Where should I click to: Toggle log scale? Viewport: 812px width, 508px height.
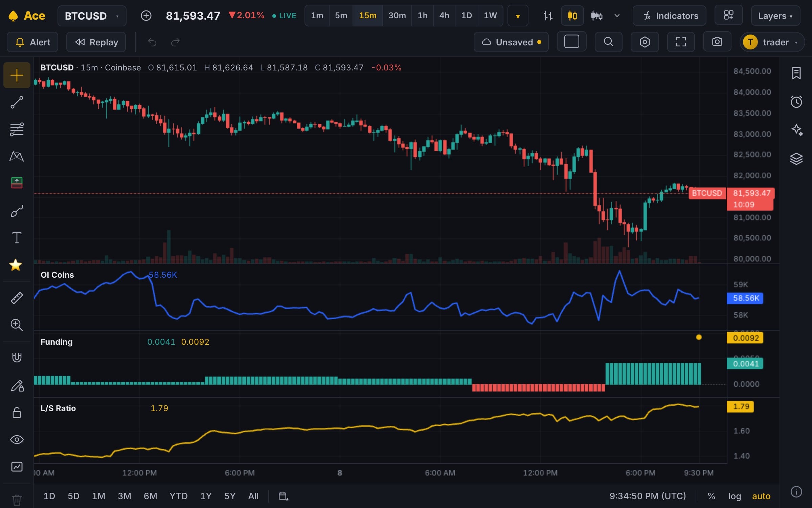click(735, 496)
